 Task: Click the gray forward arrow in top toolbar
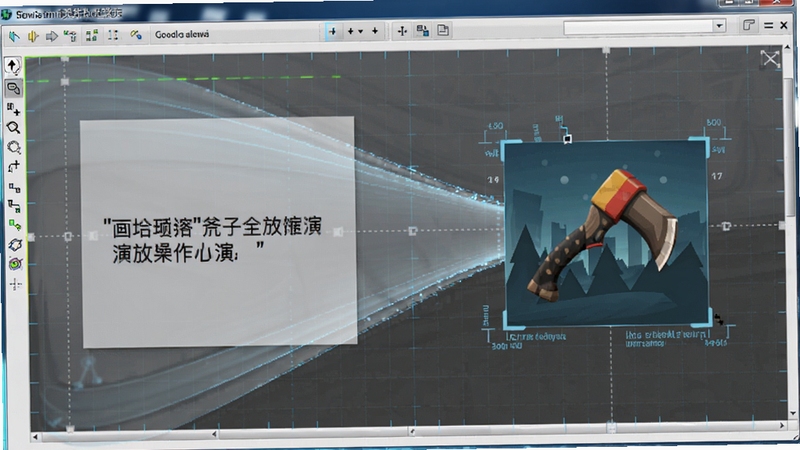(x=52, y=36)
